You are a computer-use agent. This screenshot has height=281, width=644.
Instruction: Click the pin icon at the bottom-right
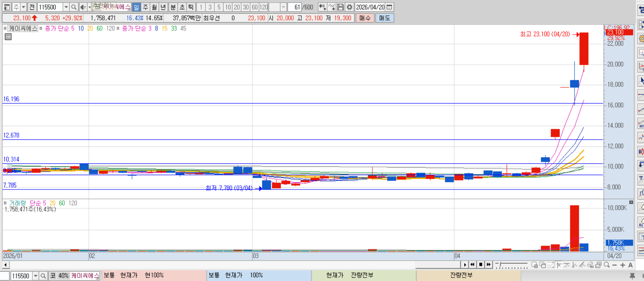[632, 276]
